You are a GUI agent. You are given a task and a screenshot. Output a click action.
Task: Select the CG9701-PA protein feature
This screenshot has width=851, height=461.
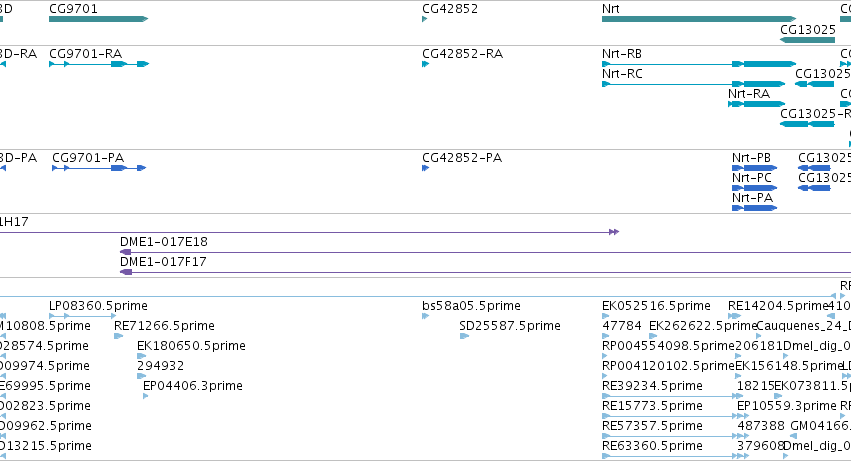tap(99, 168)
